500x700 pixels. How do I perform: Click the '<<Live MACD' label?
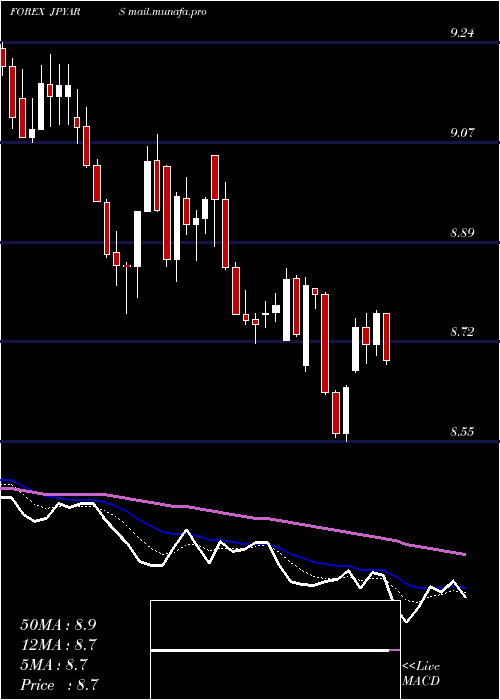(x=421, y=674)
